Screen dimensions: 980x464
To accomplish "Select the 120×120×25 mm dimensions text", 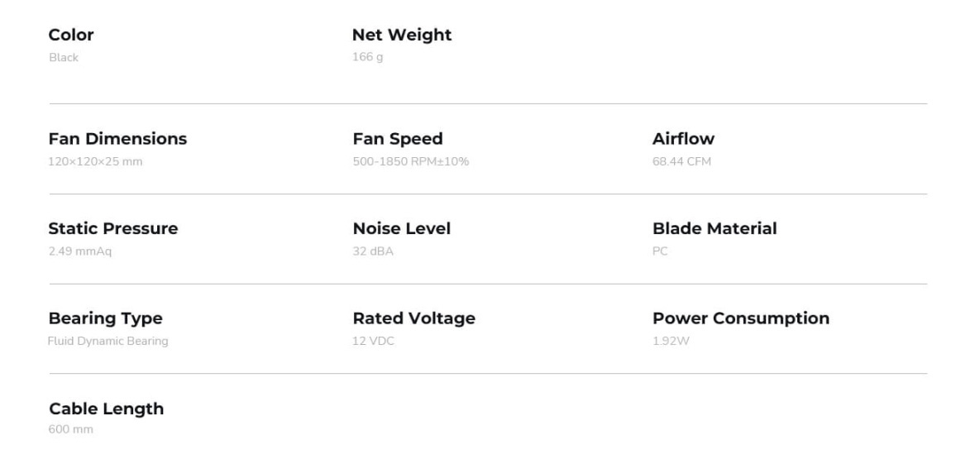I will coord(96,161).
